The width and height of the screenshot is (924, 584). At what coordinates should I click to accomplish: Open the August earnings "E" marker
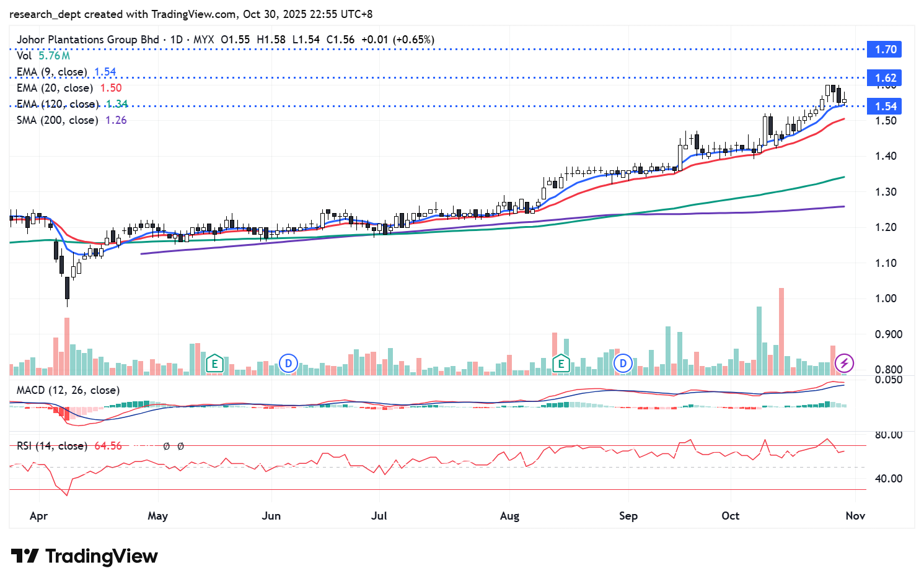(561, 364)
